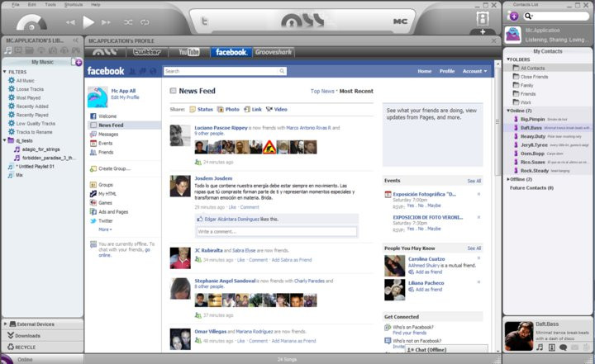Select the music note library icon
Image resolution: width=595 pixels, height=364 pixels.
pos(8,50)
